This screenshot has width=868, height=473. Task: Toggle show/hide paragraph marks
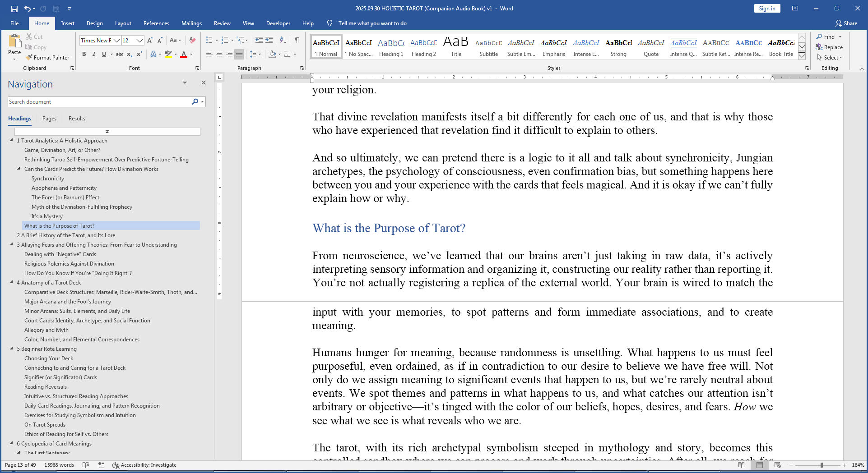click(297, 40)
